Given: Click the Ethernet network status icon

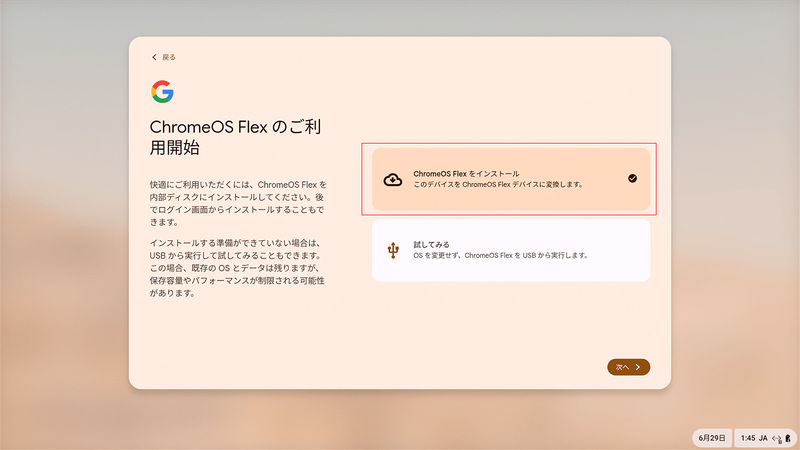Looking at the screenshot, I should point(777,438).
